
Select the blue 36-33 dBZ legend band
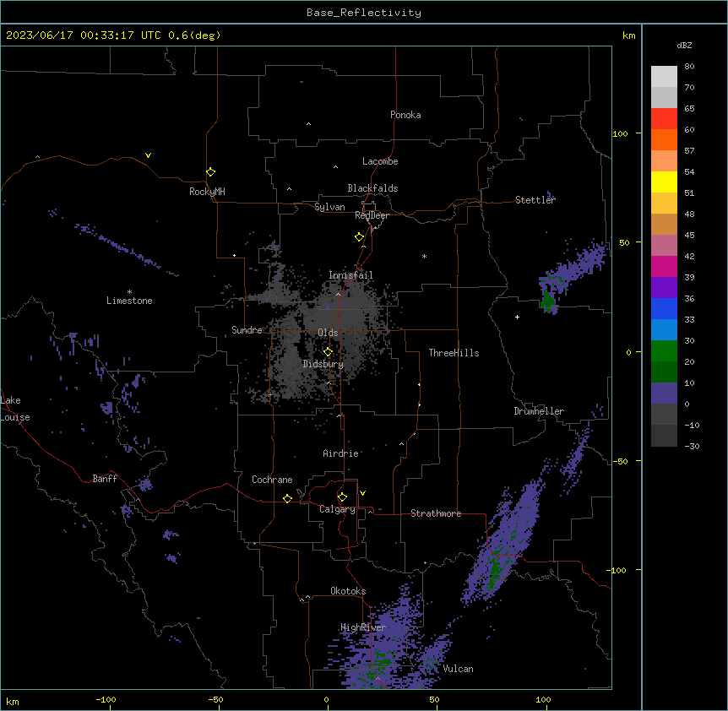tap(664, 308)
